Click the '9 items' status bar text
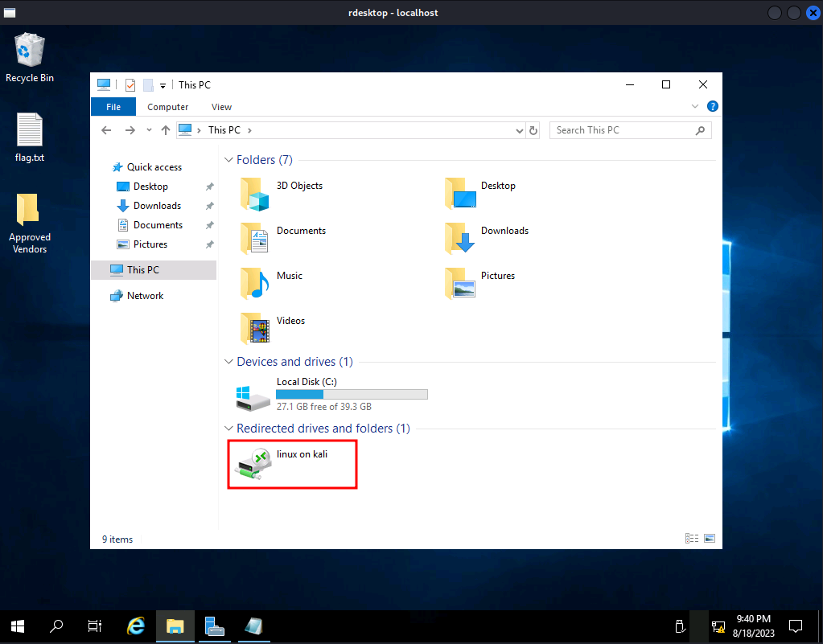Viewport: 823px width, 644px height. (117, 539)
